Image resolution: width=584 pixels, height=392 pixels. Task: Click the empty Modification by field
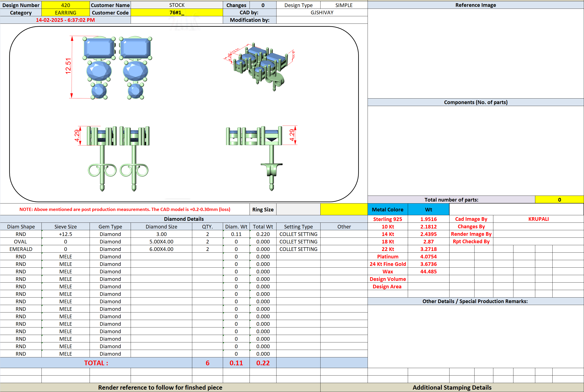coord(322,20)
